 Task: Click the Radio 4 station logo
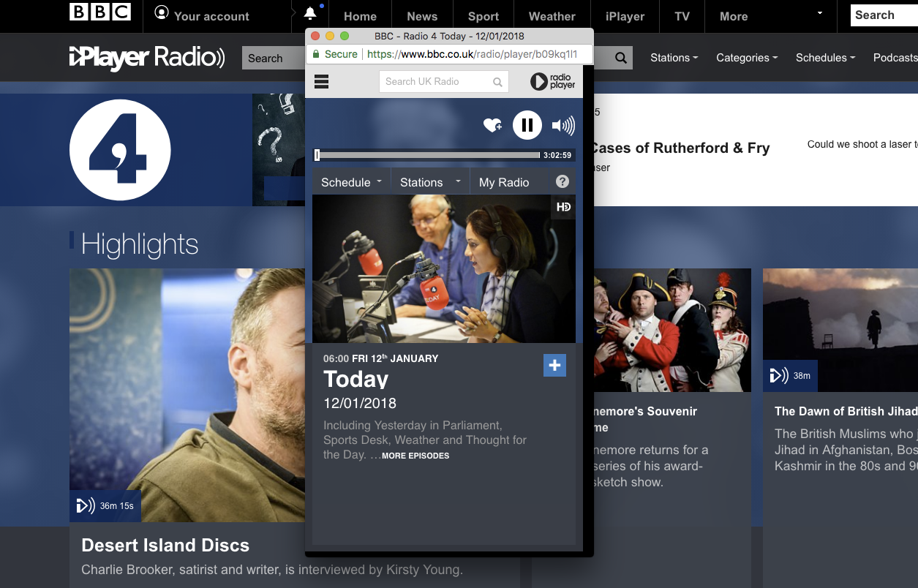120,150
